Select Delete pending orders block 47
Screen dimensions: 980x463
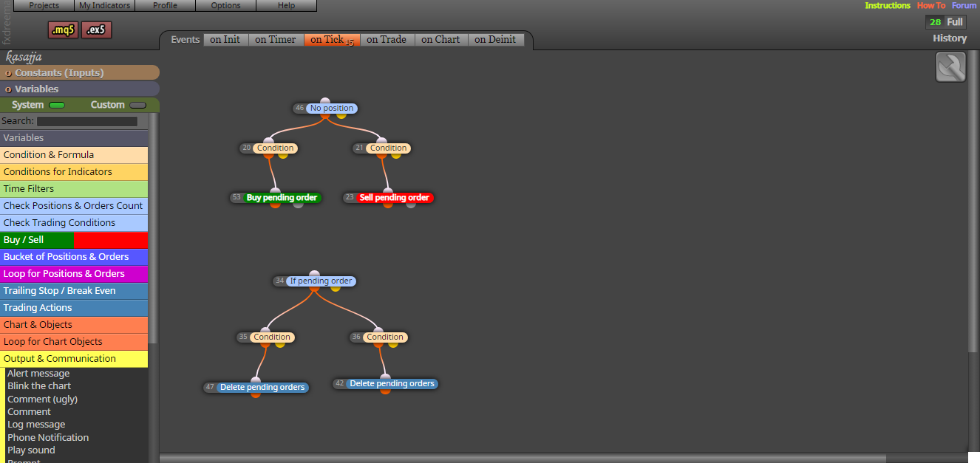click(x=262, y=387)
